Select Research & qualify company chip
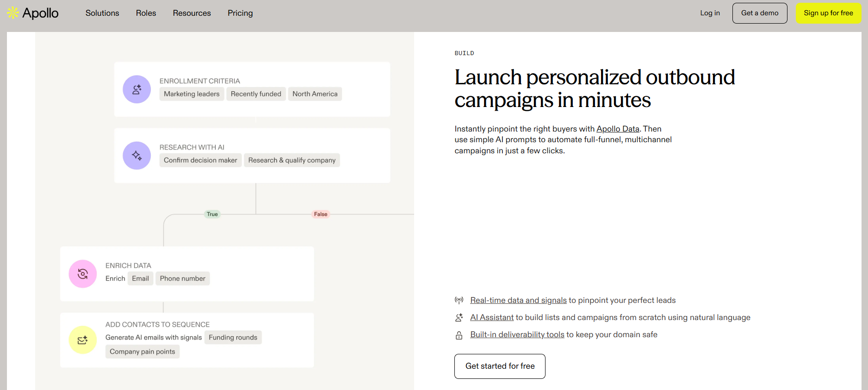The image size is (868, 390). point(292,160)
